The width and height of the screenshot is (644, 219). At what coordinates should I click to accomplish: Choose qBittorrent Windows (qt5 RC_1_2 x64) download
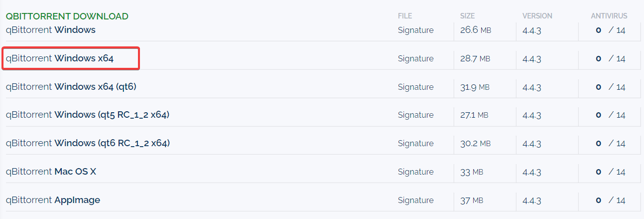(x=87, y=115)
